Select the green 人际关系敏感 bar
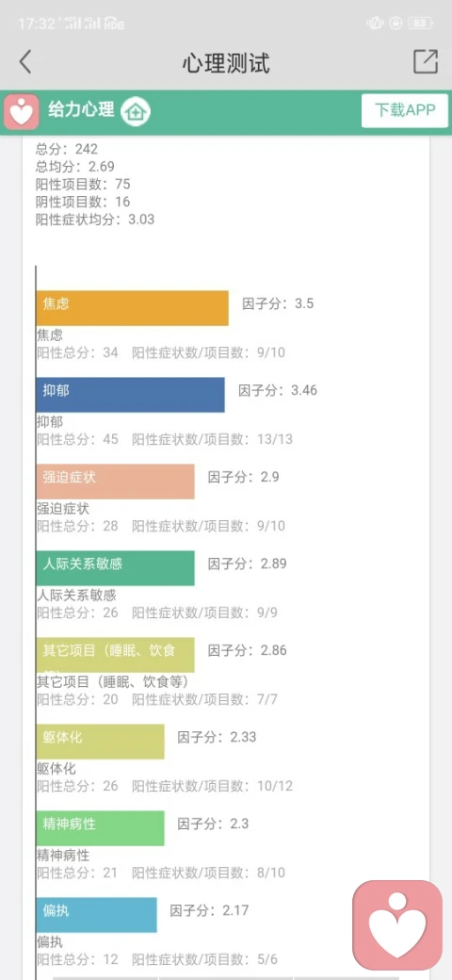Image resolution: width=452 pixels, height=980 pixels. pos(116,568)
